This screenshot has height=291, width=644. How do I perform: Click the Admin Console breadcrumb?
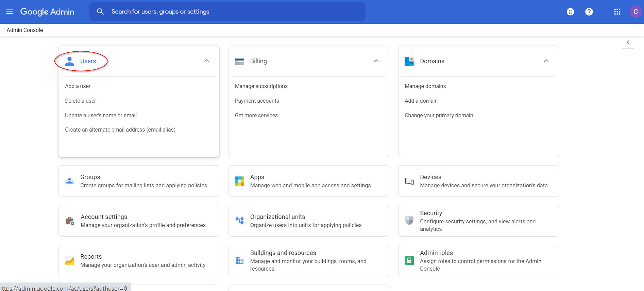click(x=25, y=30)
